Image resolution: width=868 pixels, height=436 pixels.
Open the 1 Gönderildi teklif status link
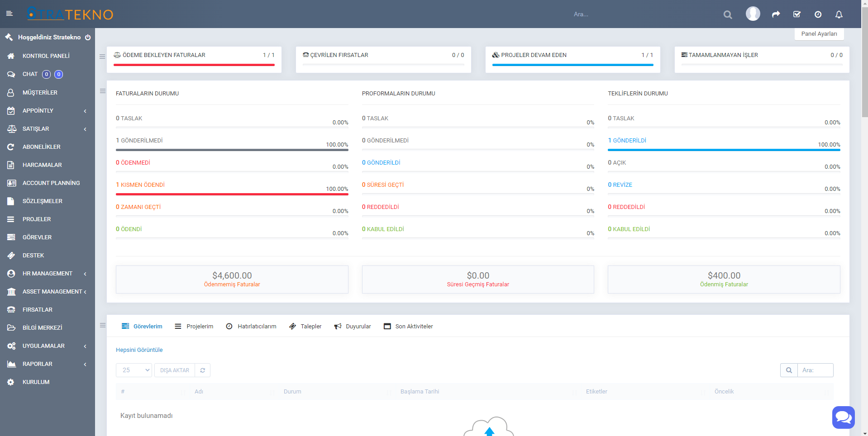tap(627, 141)
